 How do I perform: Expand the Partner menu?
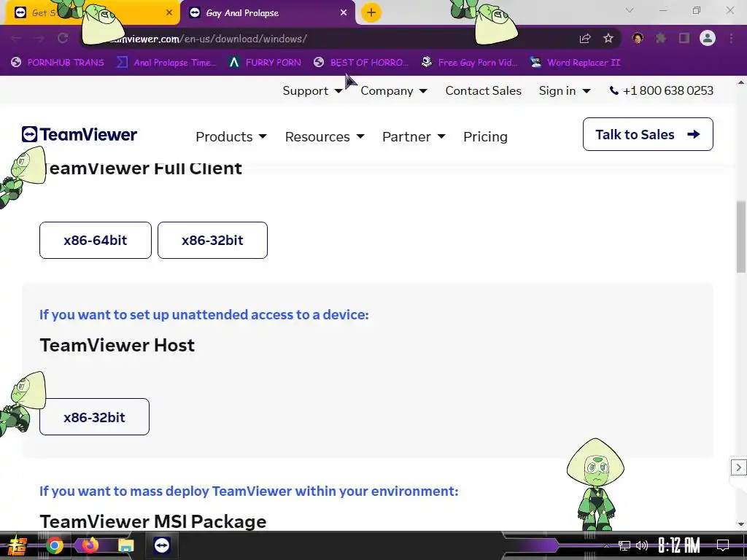pos(414,136)
